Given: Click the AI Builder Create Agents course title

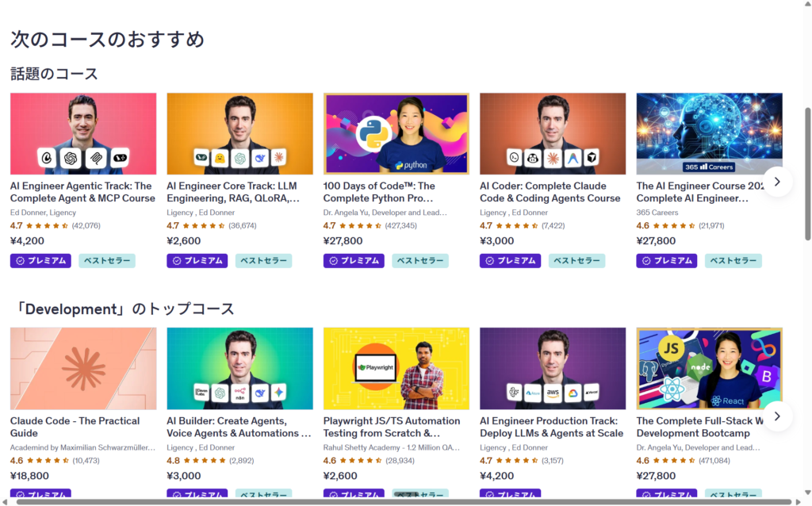Looking at the screenshot, I should click(x=239, y=427).
